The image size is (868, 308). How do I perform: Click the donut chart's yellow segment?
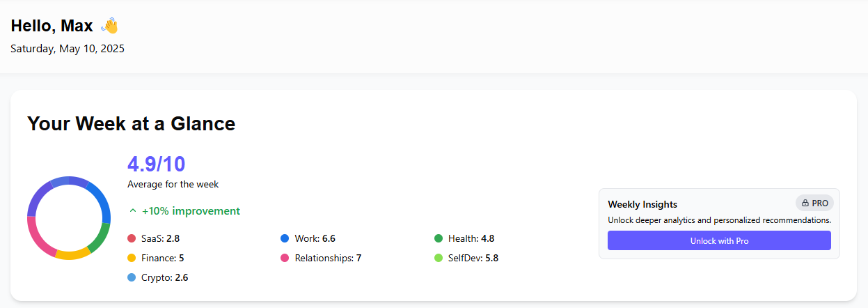click(x=72, y=254)
